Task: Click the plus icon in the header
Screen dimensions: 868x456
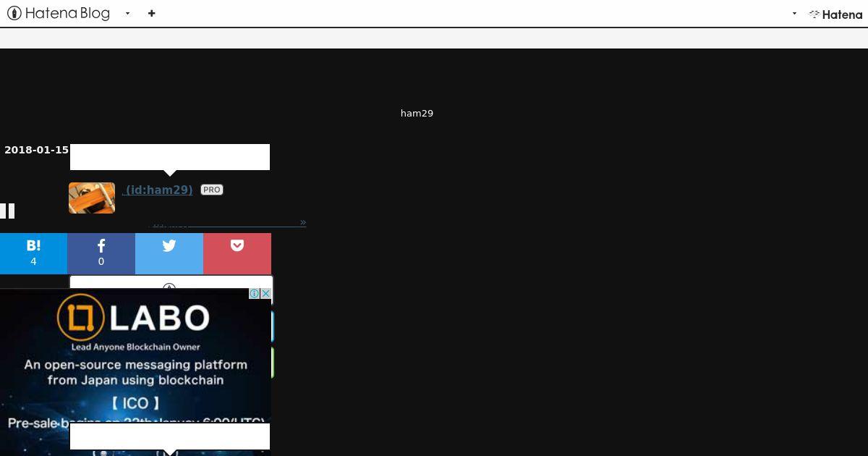Action: [x=151, y=13]
